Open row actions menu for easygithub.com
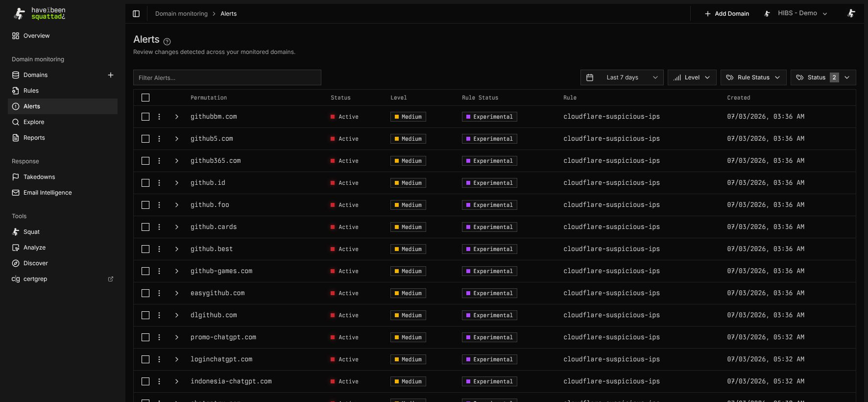This screenshot has height=402, width=868. [159, 293]
